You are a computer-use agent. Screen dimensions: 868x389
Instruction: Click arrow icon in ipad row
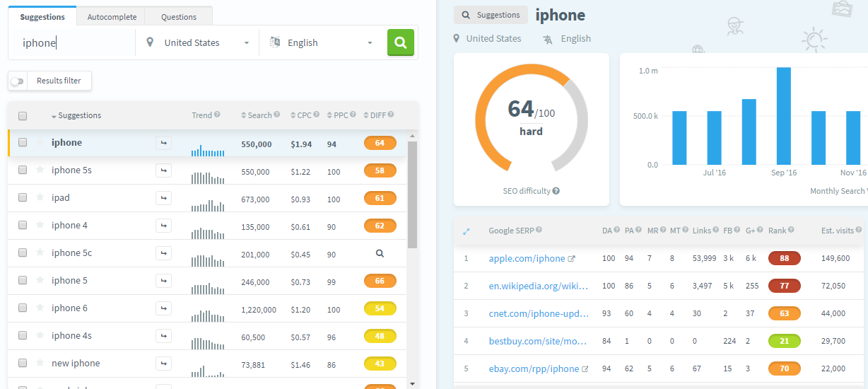[x=163, y=198]
